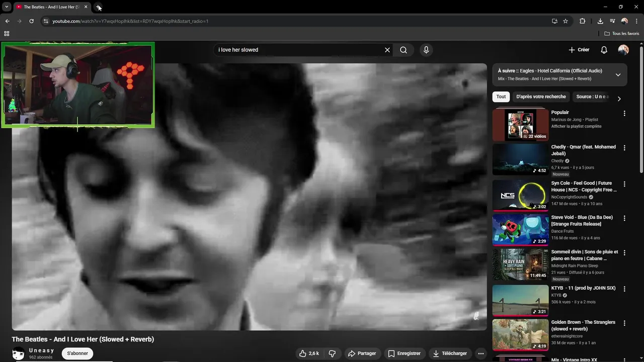644x362 pixels.
Task: Open apps grid in bookmarks bar
Action: tap(7, 34)
